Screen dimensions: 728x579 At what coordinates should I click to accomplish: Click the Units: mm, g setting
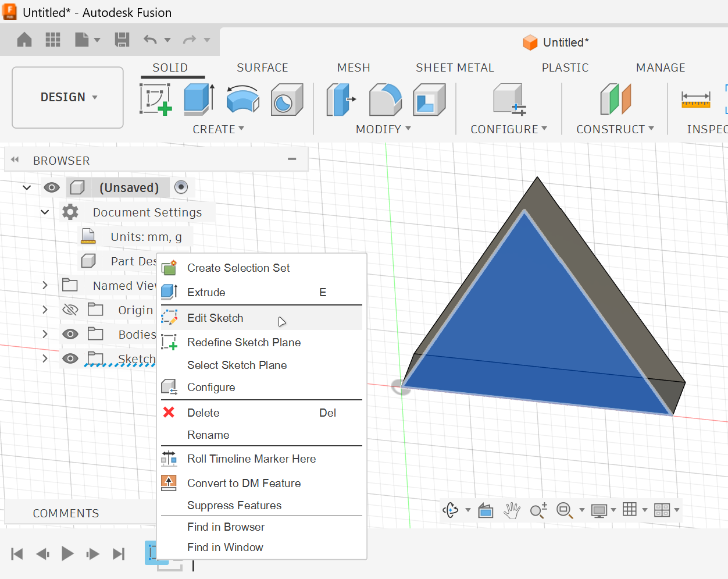[147, 236]
